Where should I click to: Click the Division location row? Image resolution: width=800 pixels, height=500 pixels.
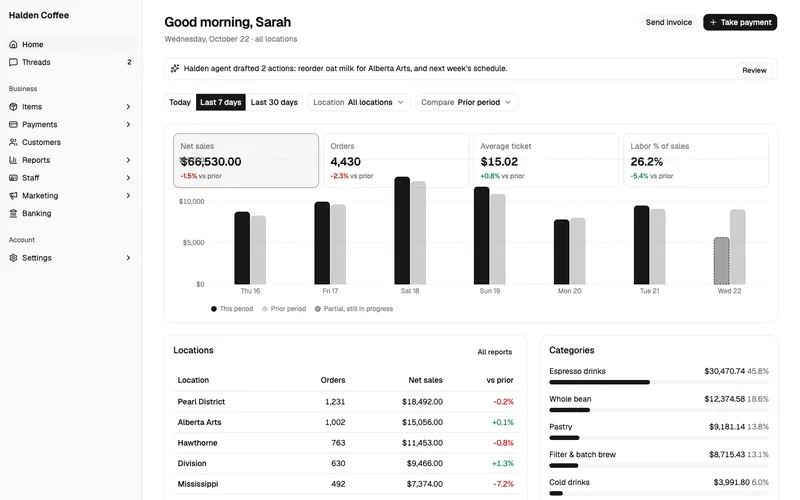(x=346, y=463)
